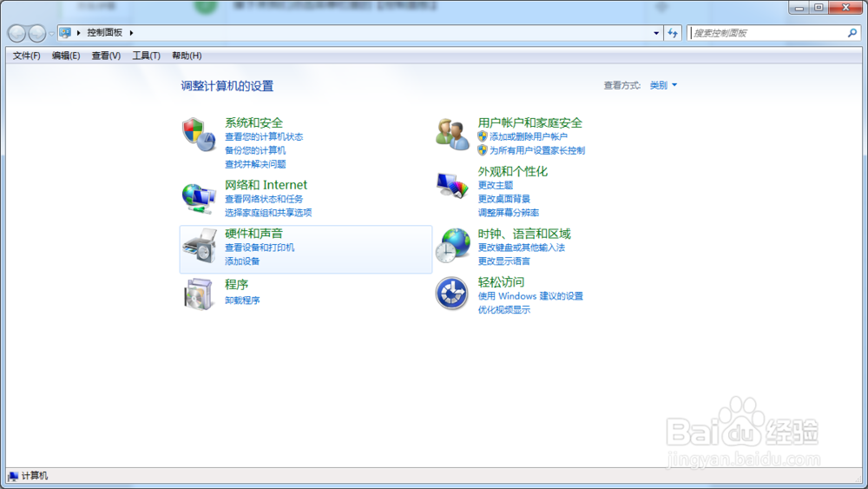Click 更改主题 link

[496, 185]
